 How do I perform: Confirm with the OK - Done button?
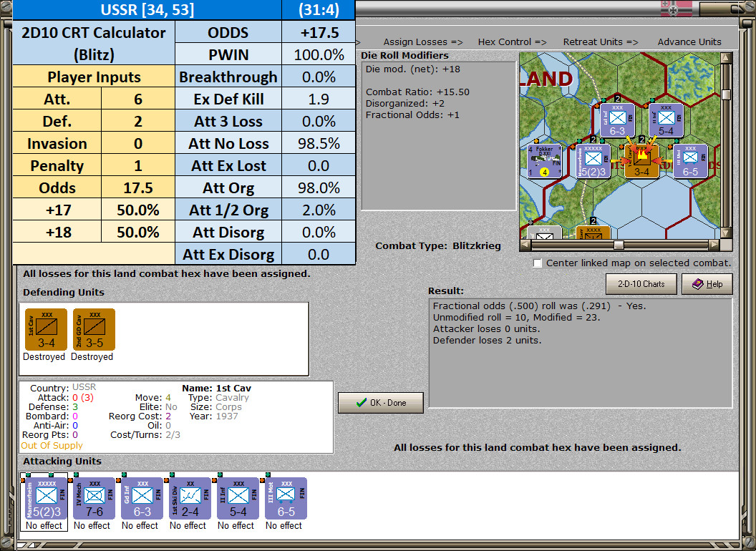[381, 403]
